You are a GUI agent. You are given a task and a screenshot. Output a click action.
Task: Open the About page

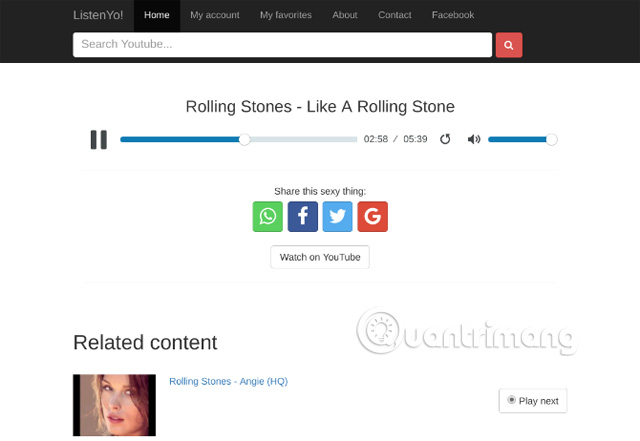[345, 15]
